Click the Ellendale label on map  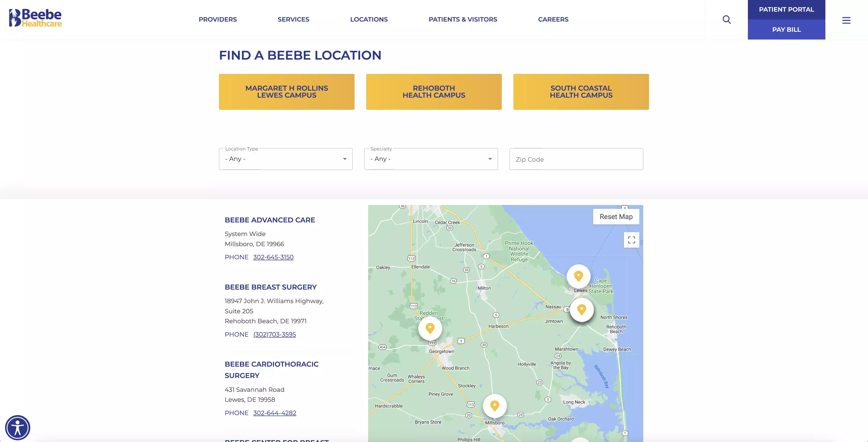point(420,267)
